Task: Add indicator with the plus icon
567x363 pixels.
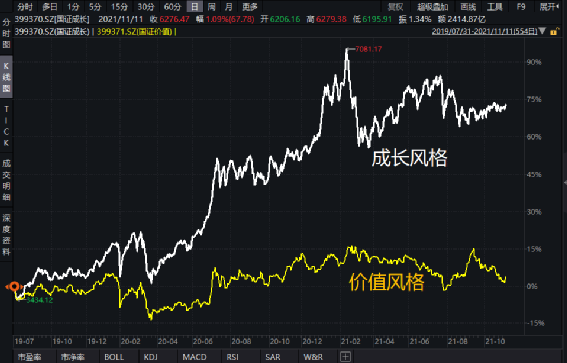Action: (345, 357)
